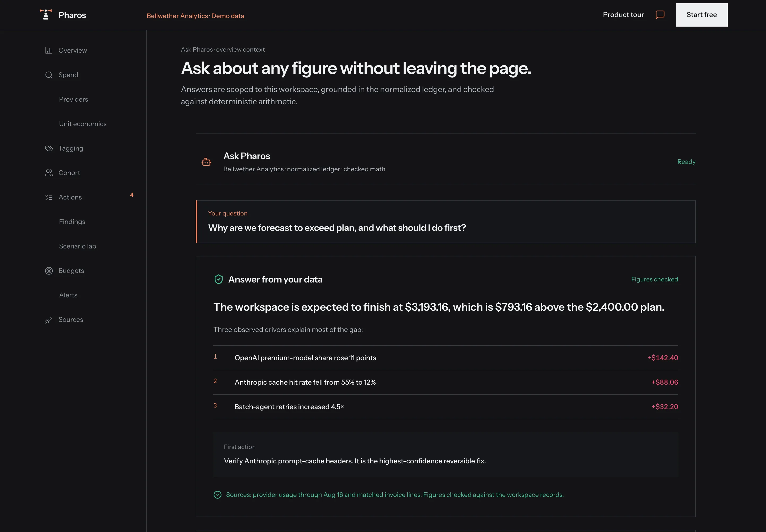The height and width of the screenshot is (532, 766).
Task: Click the Spend magnifier icon
Action: pyautogui.click(x=49, y=75)
